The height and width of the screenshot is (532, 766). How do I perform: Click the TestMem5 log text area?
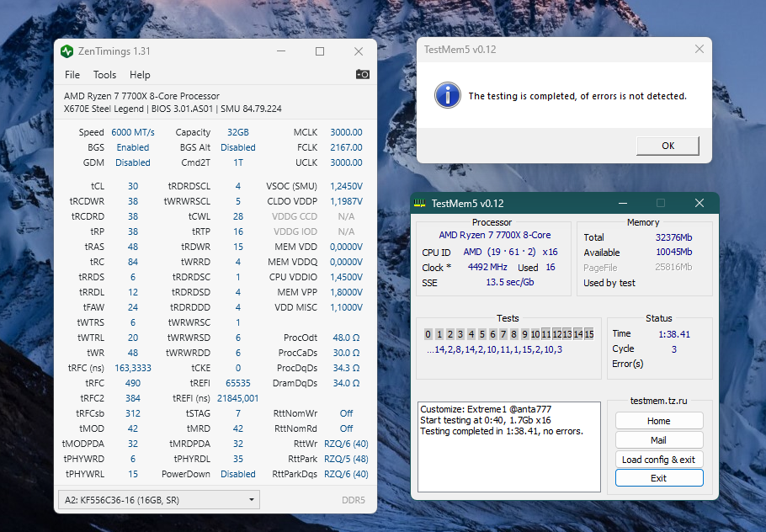[509, 447]
